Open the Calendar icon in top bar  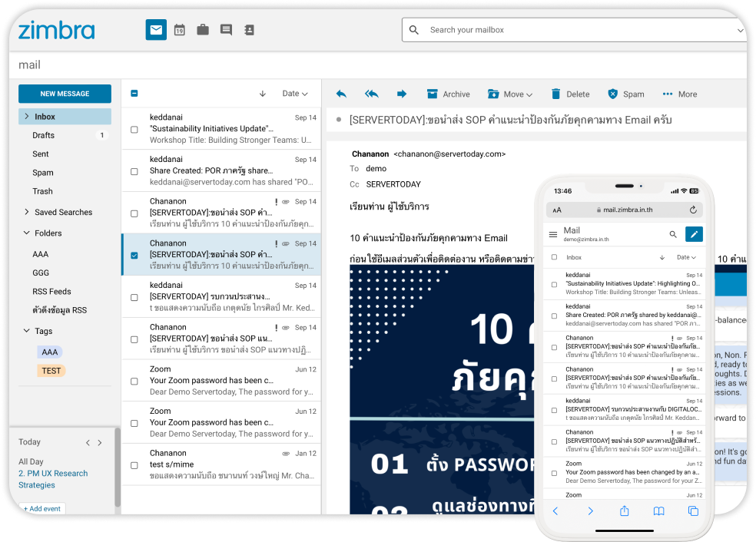pos(179,30)
